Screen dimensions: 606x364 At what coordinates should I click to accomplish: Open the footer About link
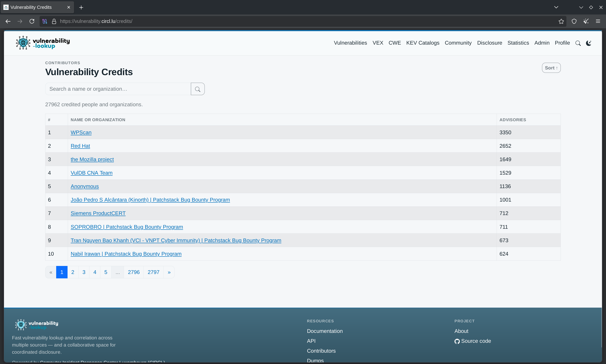coord(461,331)
